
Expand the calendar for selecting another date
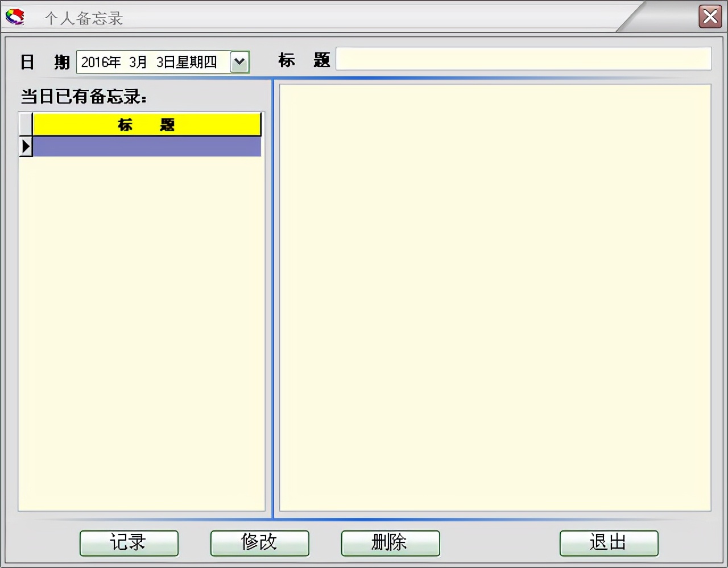239,62
